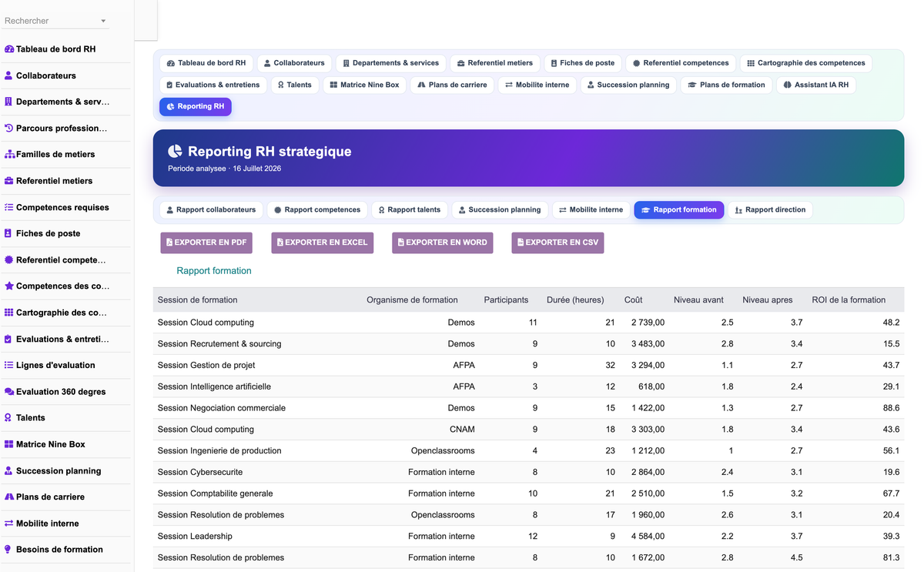Viewport: 924px width, 572px height.
Task: Click the Departements building icon in sidebar
Action: (x=9, y=102)
